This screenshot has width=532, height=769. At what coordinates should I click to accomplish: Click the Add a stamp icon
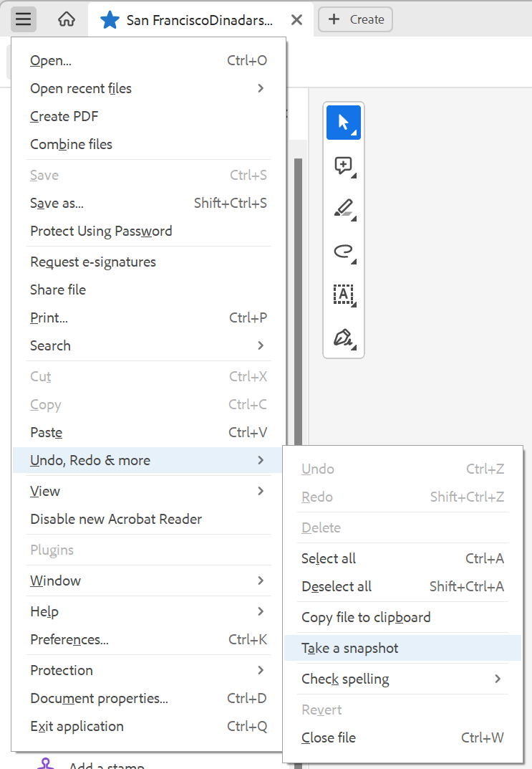coord(44,764)
